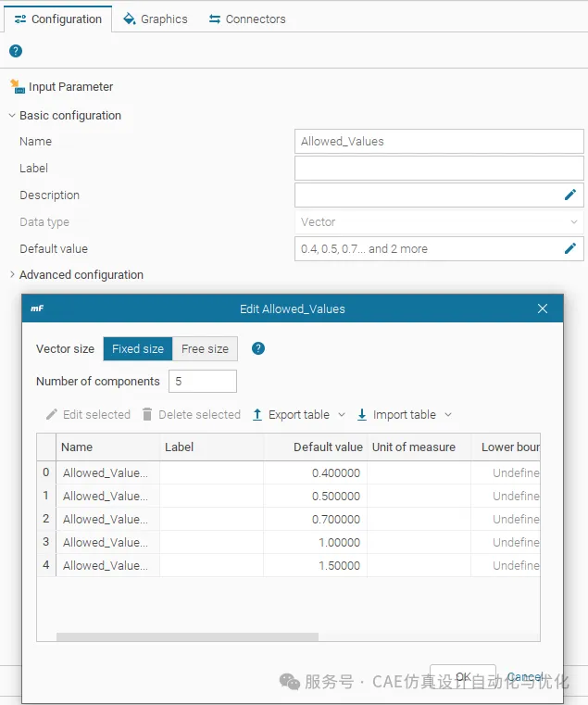The width and height of the screenshot is (588, 705).
Task: Select row 2 header in the table
Action: tap(46, 519)
